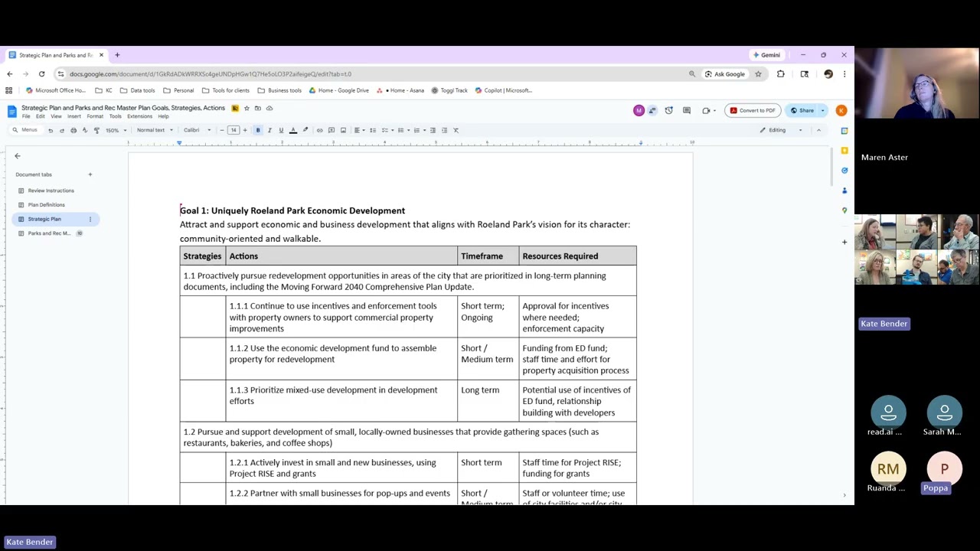The image size is (980, 551).
Task: Bookmark this page with the star
Action: tap(758, 74)
